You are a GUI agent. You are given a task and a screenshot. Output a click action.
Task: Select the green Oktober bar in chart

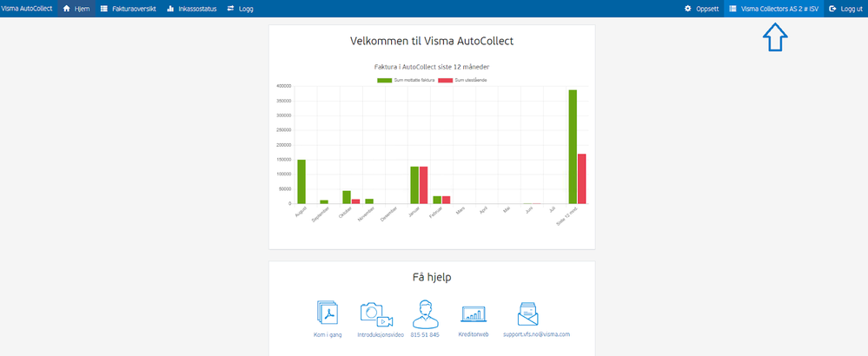(x=347, y=197)
